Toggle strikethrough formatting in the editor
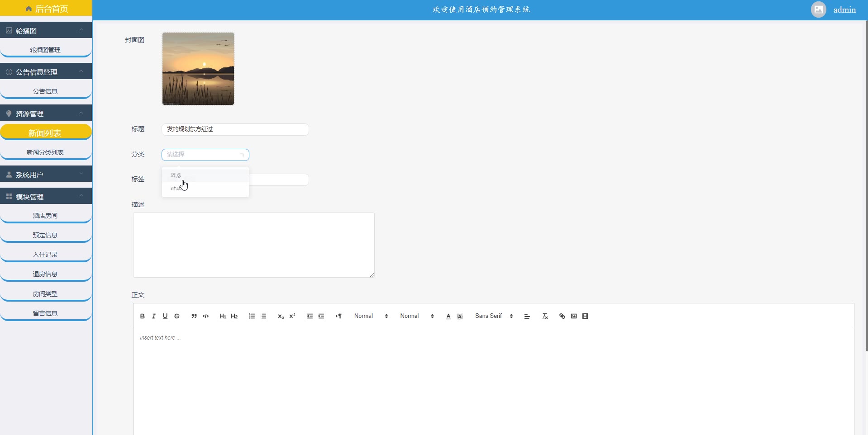Screen dimensions: 868x435 (177, 316)
